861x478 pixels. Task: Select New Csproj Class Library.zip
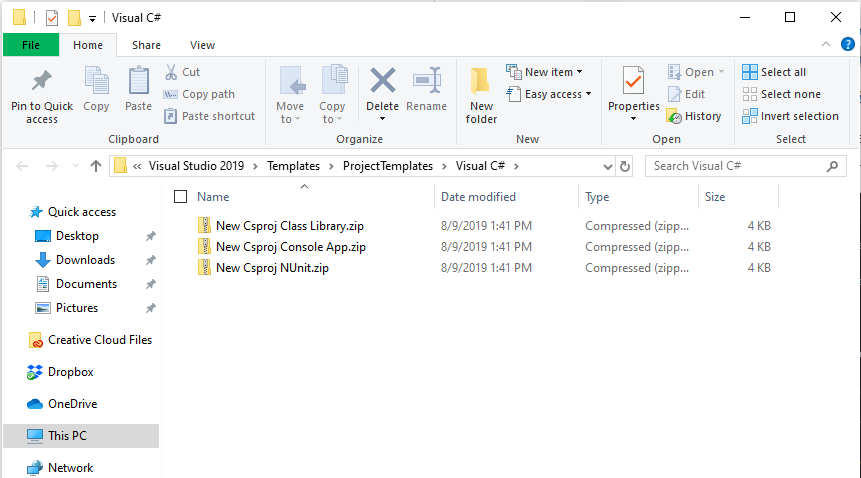click(x=289, y=226)
